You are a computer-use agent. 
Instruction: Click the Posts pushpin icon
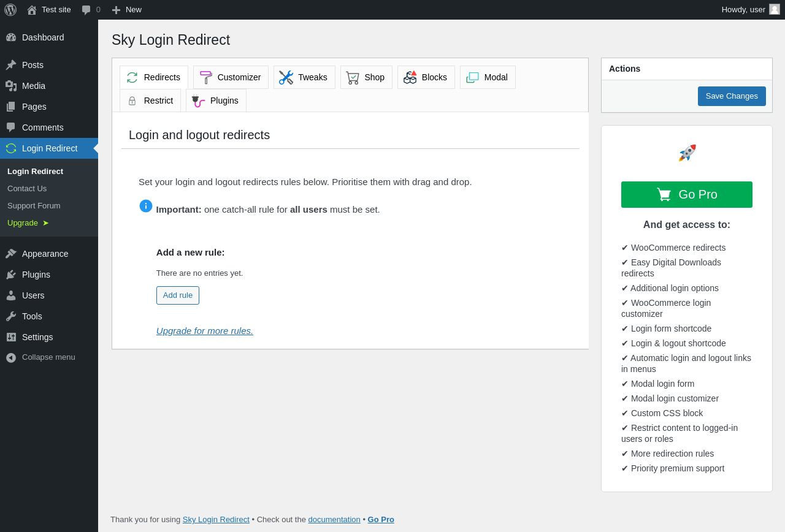coord(11,65)
